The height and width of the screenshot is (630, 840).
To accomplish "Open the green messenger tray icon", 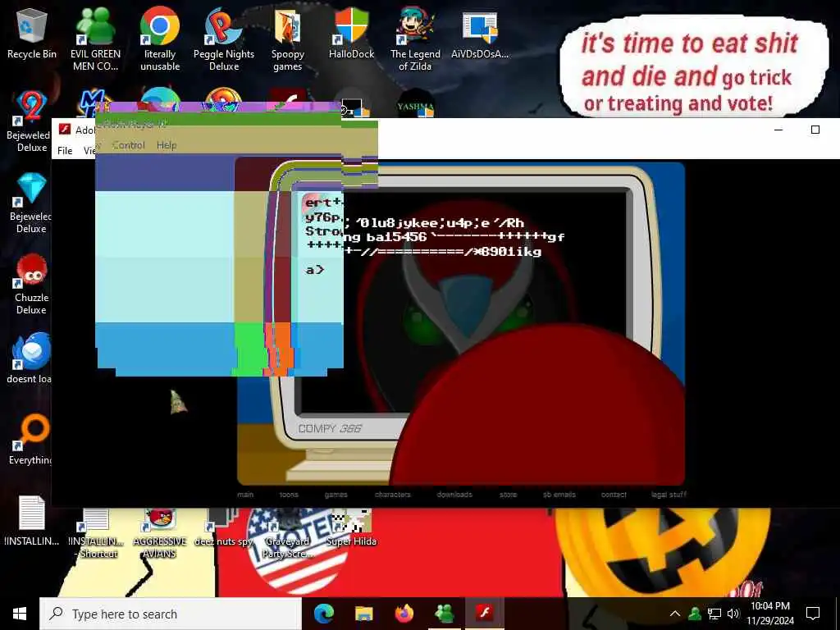I will [x=695, y=614].
